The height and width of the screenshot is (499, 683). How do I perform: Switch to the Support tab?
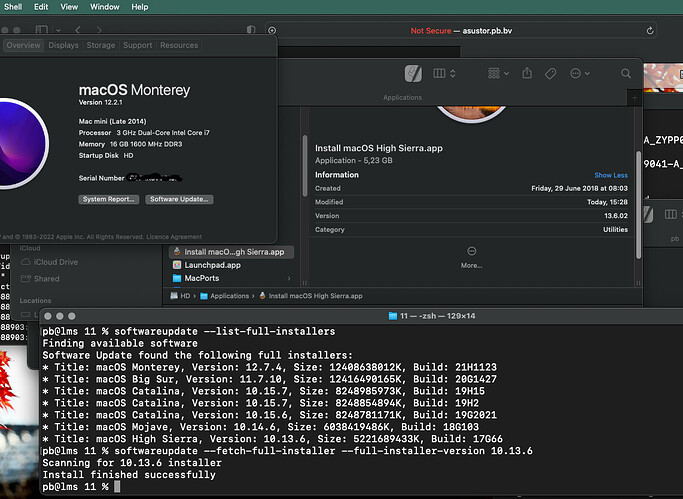click(138, 45)
